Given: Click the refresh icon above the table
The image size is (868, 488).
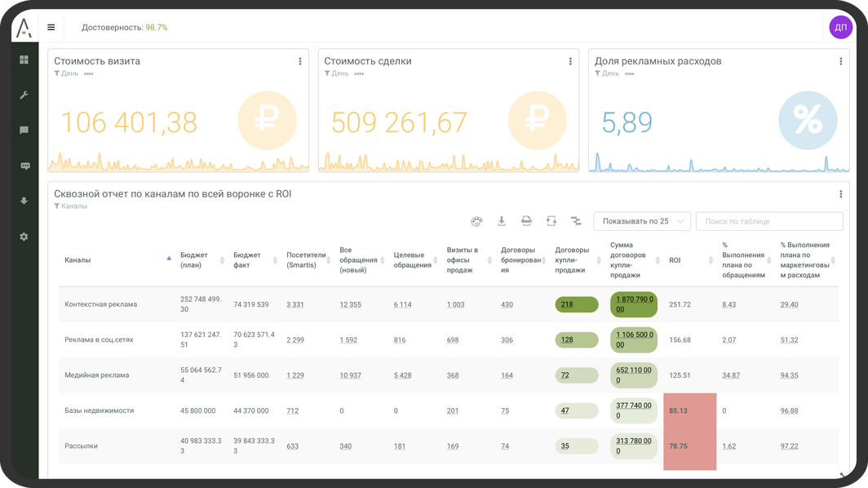Looking at the screenshot, I should [551, 221].
